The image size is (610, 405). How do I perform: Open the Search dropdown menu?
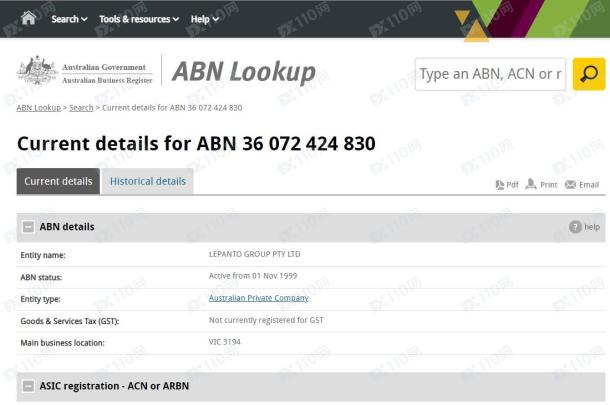[x=69, y=19]
